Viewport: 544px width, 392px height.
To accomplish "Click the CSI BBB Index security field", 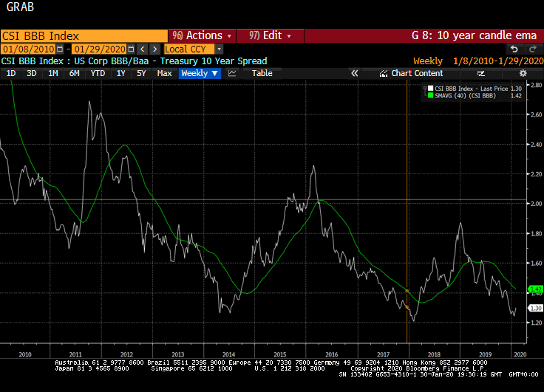I will click(x=83, y=35).
